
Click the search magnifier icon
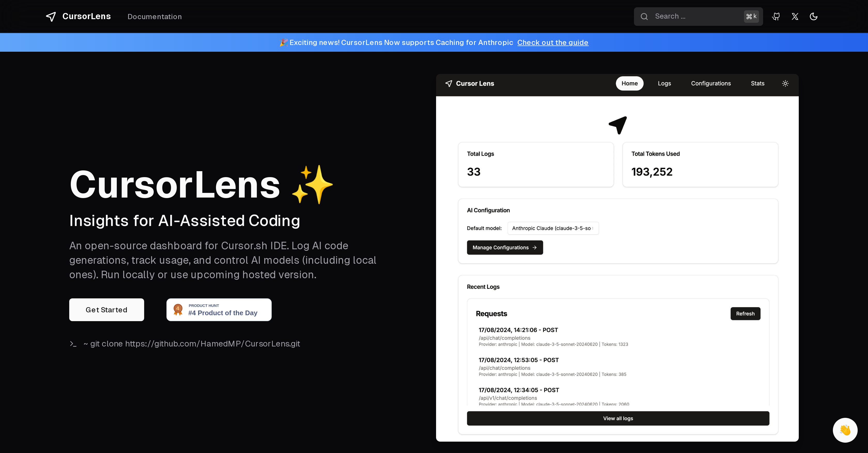[x=644, y=16]
